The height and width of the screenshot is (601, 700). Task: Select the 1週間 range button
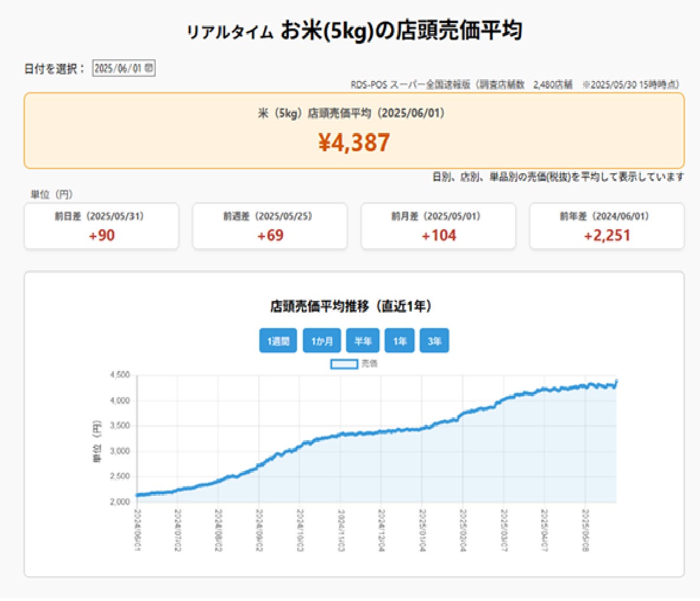278,341
